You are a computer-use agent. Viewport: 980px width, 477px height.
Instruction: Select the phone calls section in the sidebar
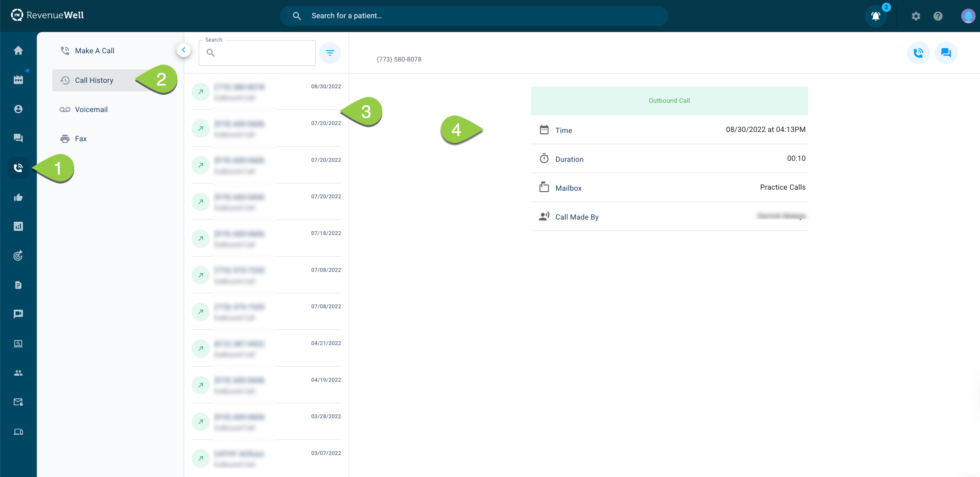(18, 167)
